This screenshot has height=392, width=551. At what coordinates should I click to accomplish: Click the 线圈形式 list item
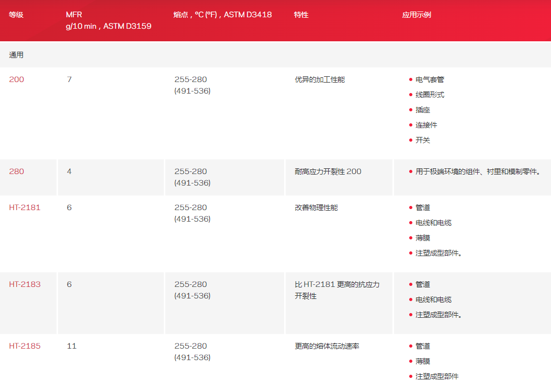pos(430,95)
